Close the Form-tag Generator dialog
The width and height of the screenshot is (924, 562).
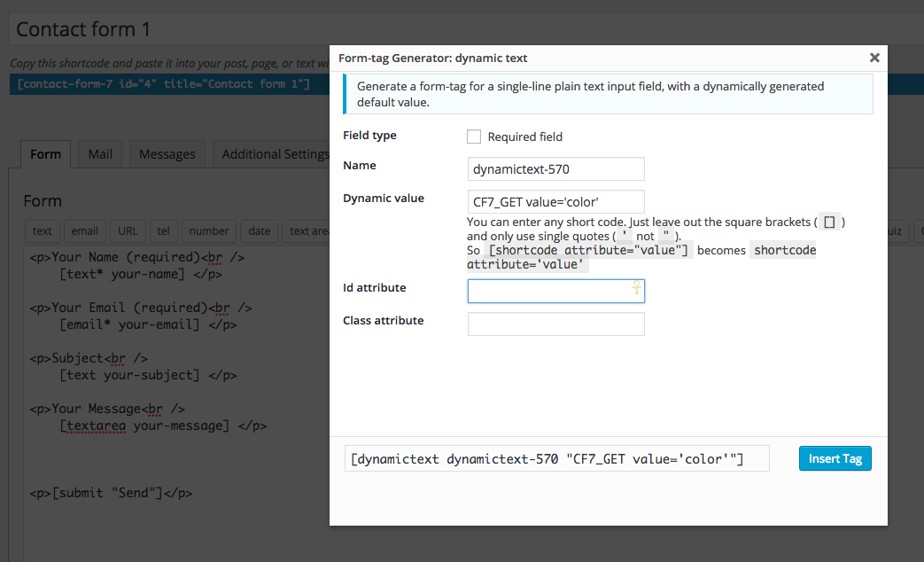click(874, 58)
